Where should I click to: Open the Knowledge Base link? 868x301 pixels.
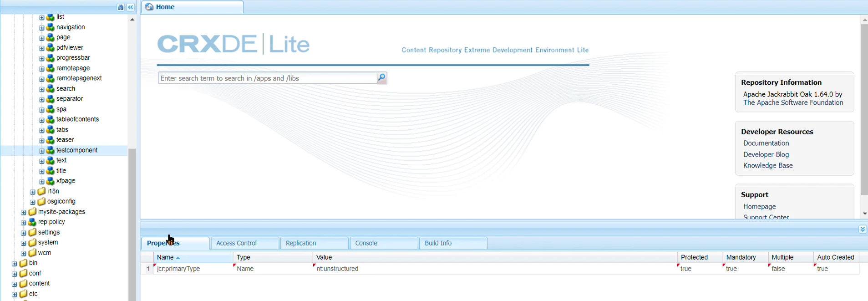pyautogui.click(x=768, y=166)
